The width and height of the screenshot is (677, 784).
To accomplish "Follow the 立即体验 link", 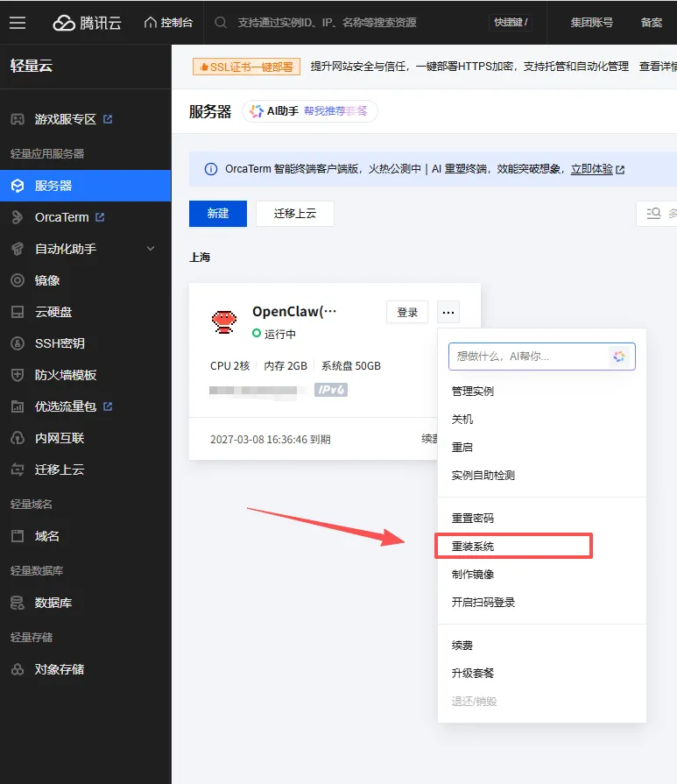I will tap(592, 169).
